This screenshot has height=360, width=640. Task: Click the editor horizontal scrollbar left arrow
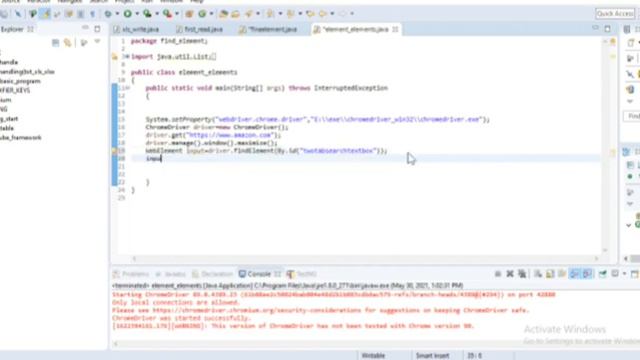click(x=134, y=259)
